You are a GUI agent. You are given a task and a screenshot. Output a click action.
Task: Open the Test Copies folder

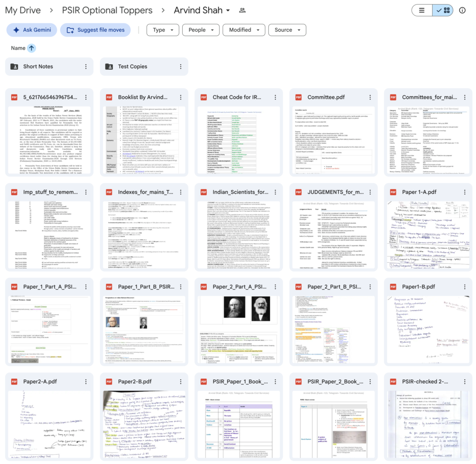point(144,66)
